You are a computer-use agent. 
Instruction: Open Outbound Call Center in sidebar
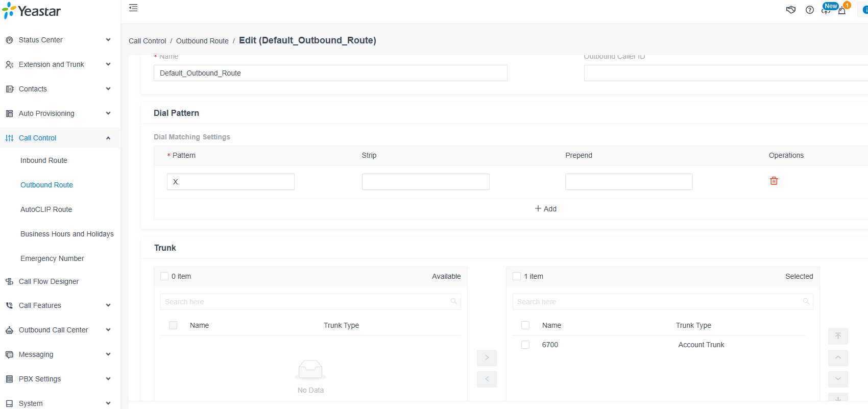click(53, 330)
